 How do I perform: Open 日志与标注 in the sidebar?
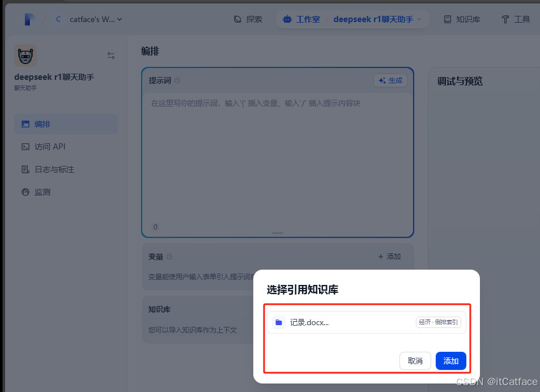coord(66,169)
